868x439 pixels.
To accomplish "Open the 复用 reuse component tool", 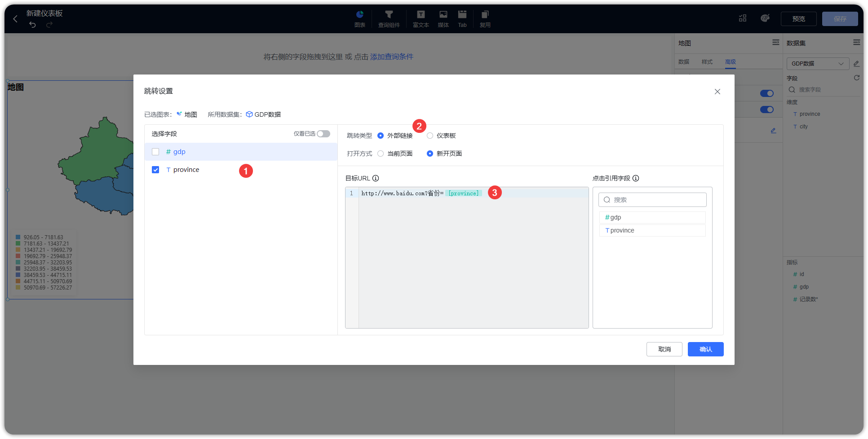I will (x=485, y=18).
